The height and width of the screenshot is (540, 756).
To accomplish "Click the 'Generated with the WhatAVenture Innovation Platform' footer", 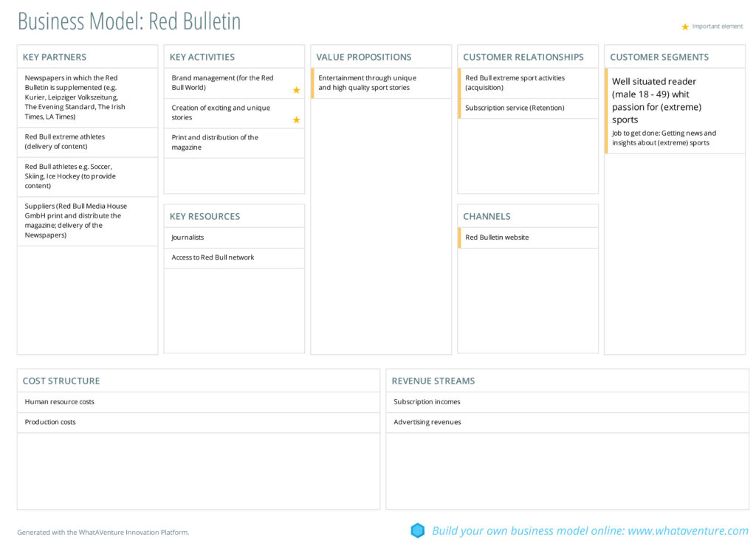I will (x=103, y=533).
